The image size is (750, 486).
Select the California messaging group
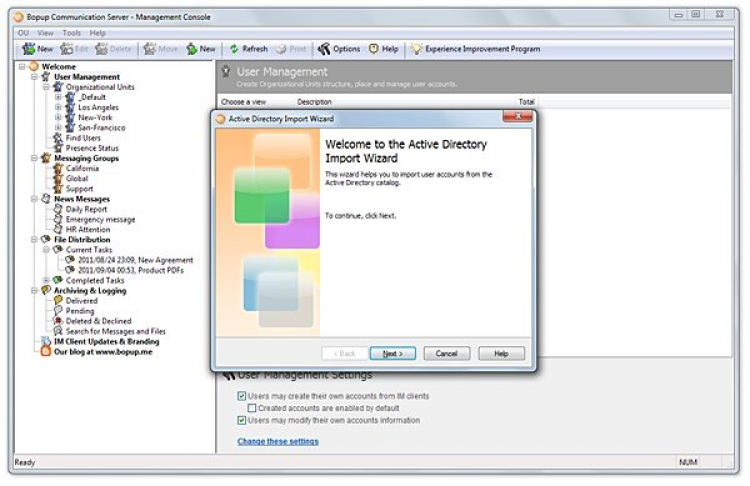pyautogui.click(x=82, y=168)
